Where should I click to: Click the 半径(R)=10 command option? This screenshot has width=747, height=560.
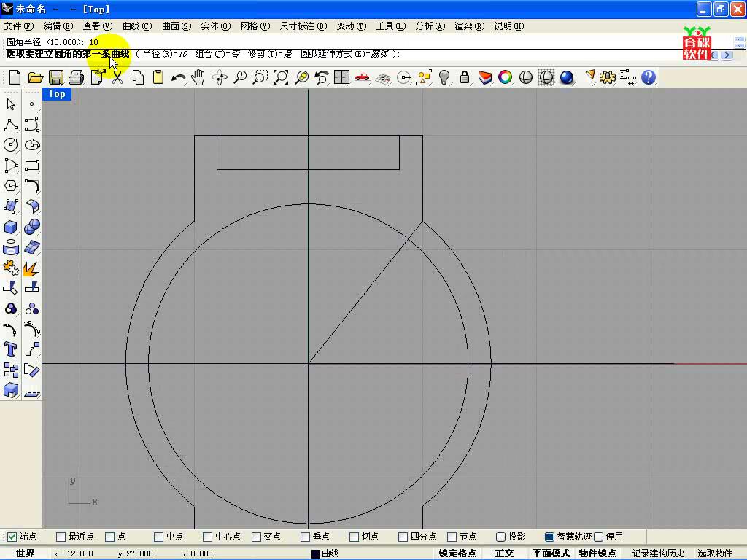tap(165, 54)
